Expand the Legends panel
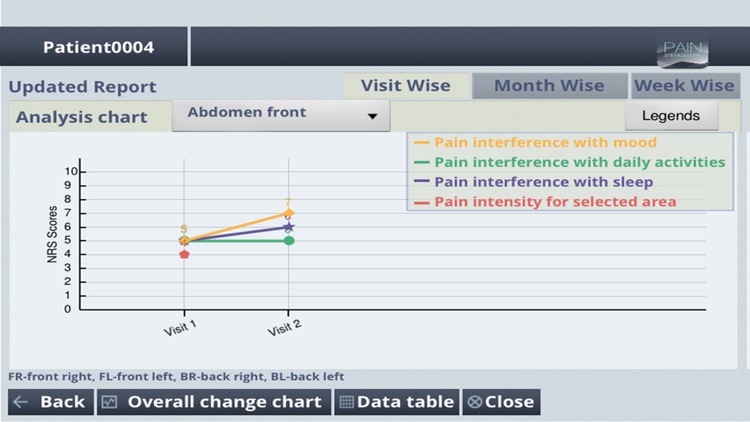Viewport: 750px width, 422px height. pyautogui.click(x=671, y=115)
